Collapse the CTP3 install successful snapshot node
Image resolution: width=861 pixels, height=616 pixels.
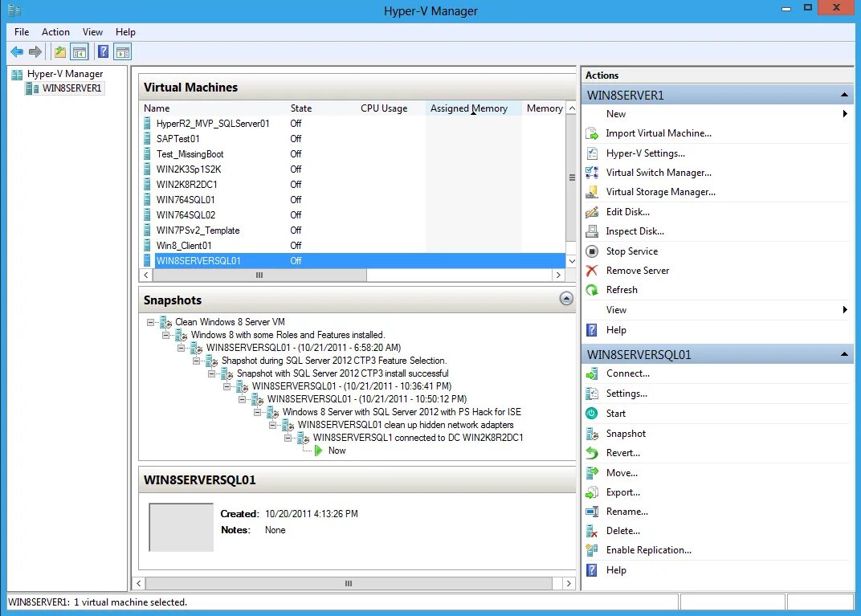211,373
